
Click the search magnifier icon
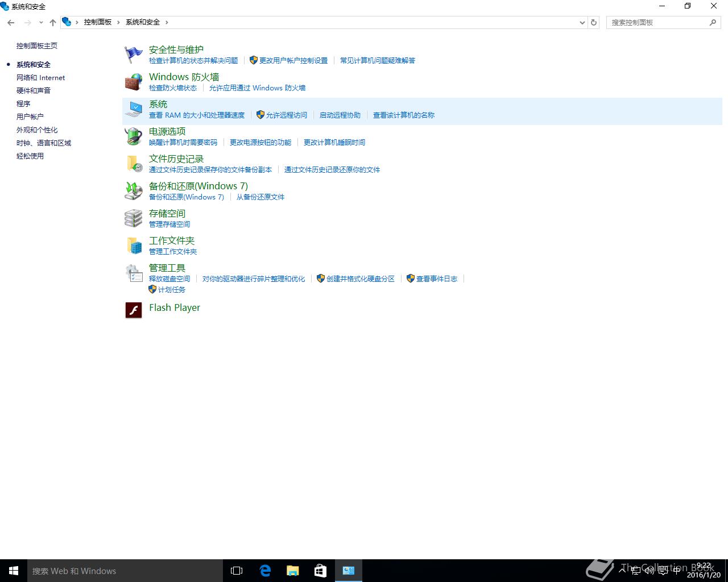coord(713,22)
